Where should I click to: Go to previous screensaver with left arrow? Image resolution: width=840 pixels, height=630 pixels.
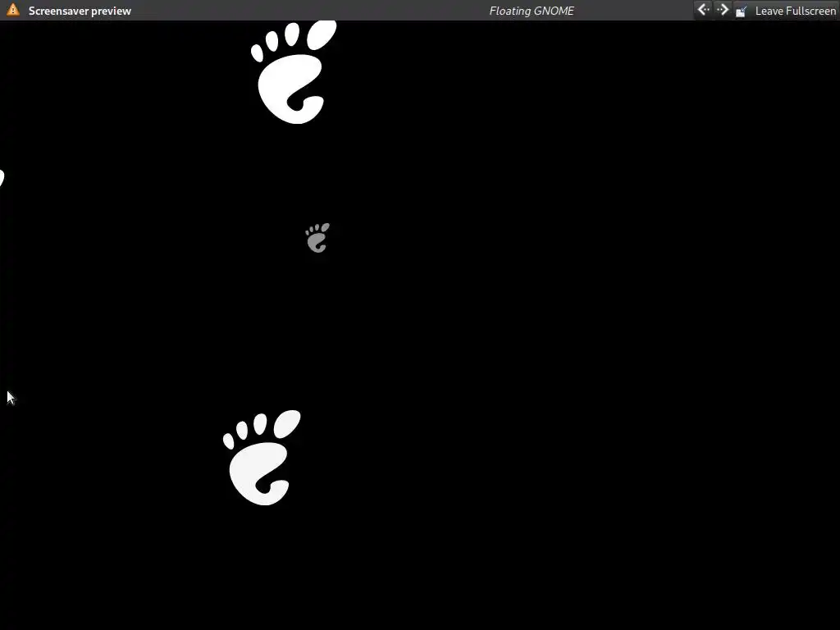click(703, 10)
